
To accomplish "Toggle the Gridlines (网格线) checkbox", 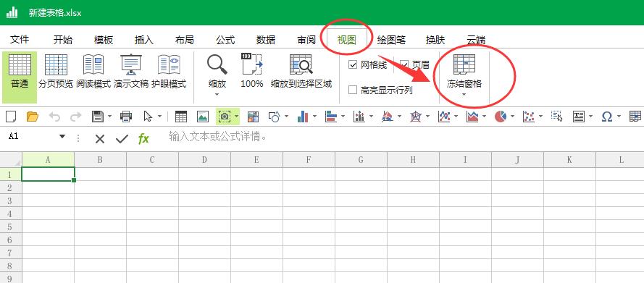I will coord(352,65).
